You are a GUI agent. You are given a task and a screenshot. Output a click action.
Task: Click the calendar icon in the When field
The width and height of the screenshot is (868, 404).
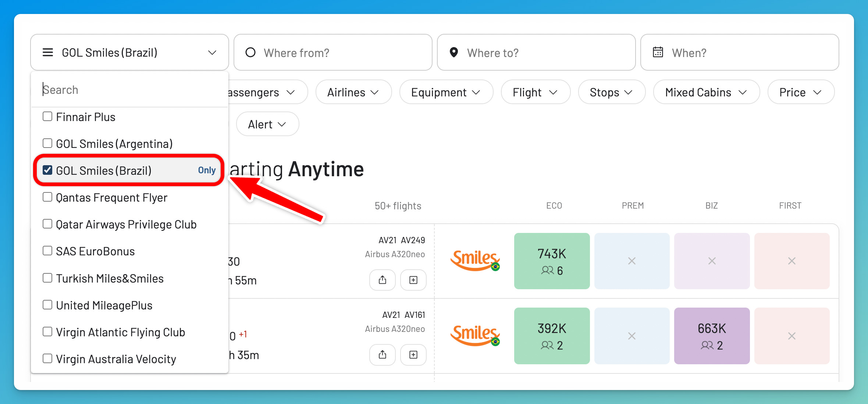coord(658,52)
